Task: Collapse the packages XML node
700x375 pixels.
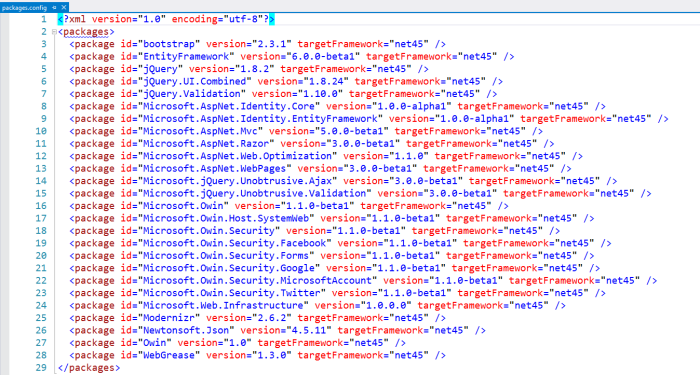Action: coord(54,32)
